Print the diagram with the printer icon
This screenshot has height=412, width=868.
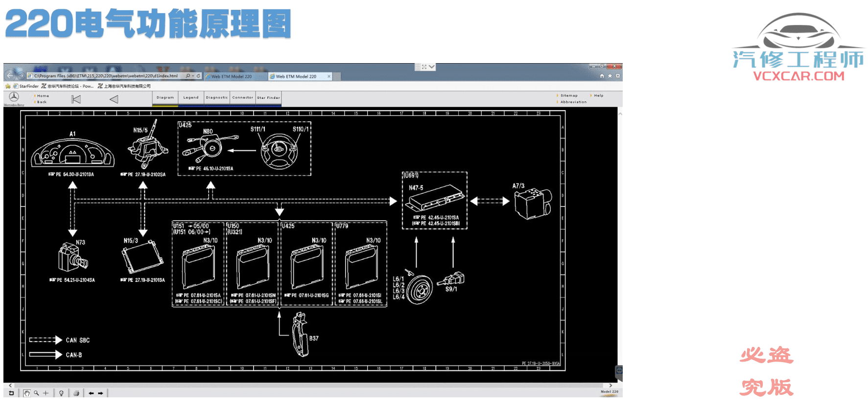pyautogui.click(x=76, y=393)
